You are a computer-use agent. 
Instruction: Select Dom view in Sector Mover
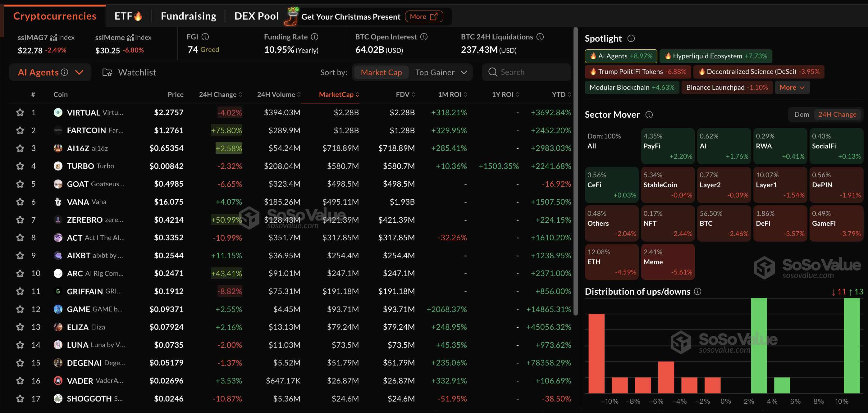(802, 115)
